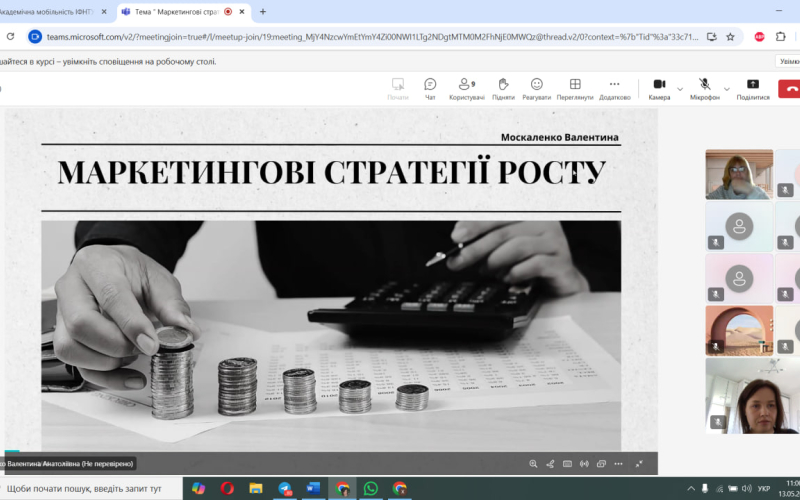
Task: Switch to the Академічна мобільність ІФНТ tab
Action: pyautogui.click(x=46, y=12)
